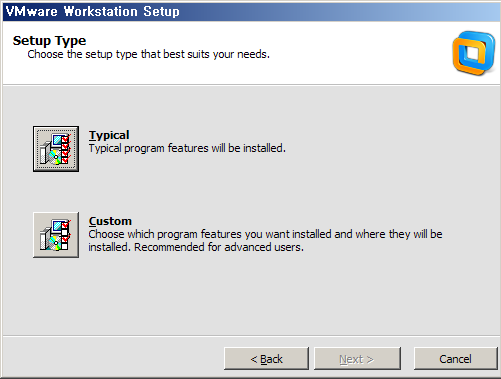
Task: Click the monitor graphic in the Typical icon
Action: coord(58,139)
